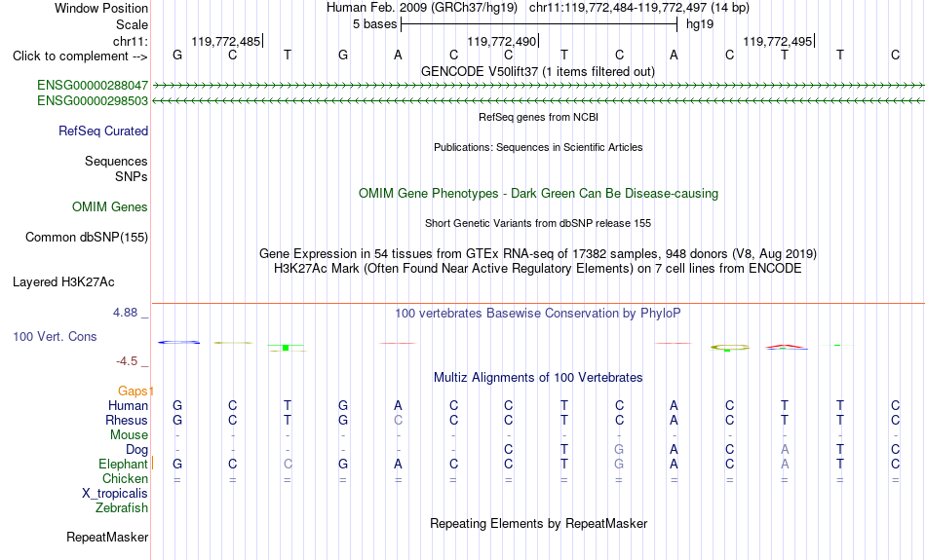The image size is (926, 560).
Task: Click the GTEx Gene Expression track title
Action: (538, 254)
